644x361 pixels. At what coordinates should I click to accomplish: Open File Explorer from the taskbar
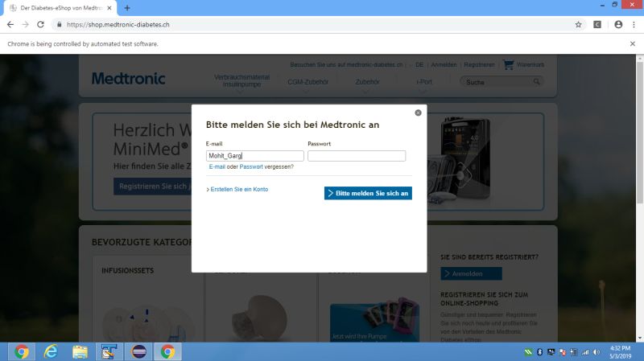80,351
